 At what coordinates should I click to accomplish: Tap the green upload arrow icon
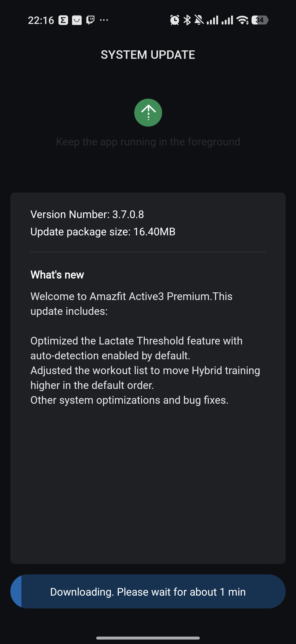coord(148,113)
